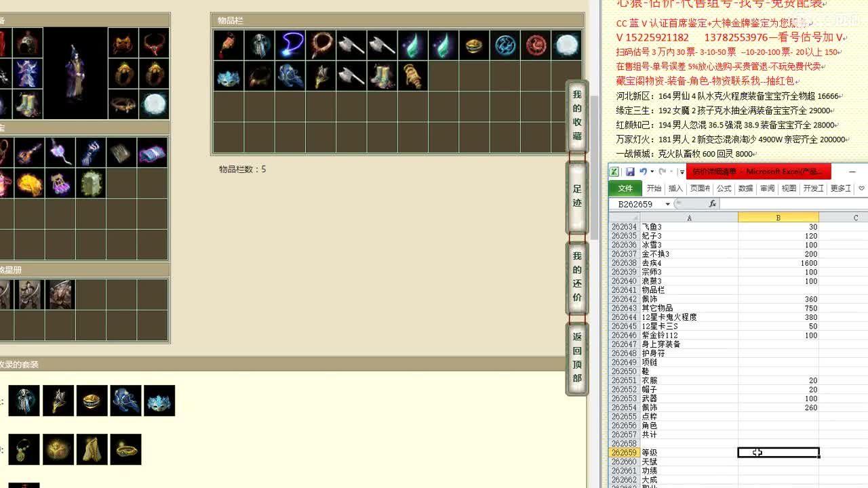Image resolution: width=868 pixels, height=488 pixels.
Task: Click the fx insert function icon
Action: (713, 204)
